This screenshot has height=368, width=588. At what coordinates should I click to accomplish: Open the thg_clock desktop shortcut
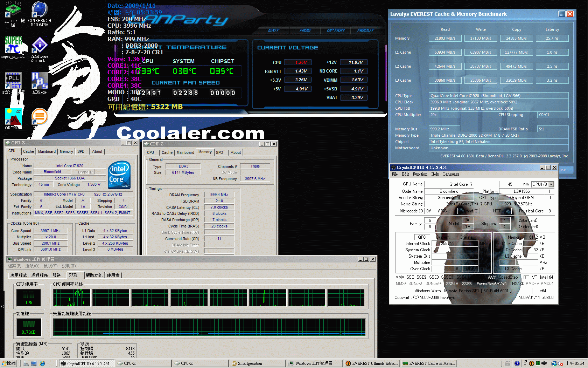click(x=13, y=13)
